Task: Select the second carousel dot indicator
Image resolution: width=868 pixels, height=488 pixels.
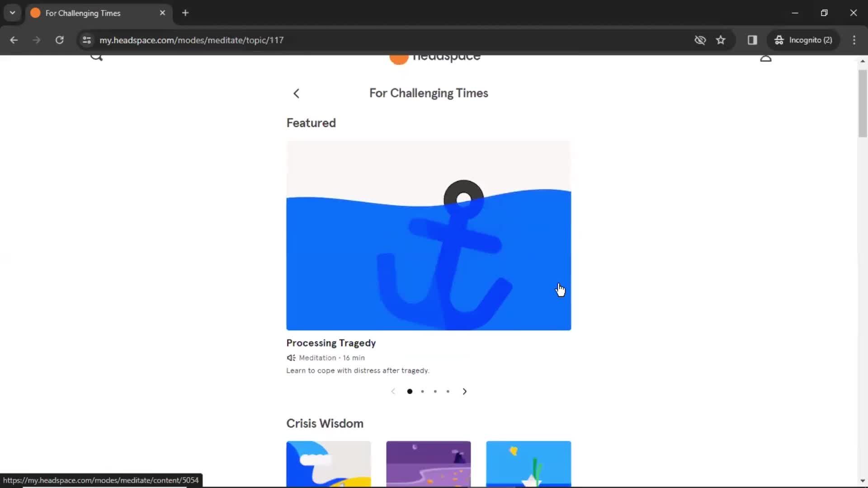Action: 423,391
